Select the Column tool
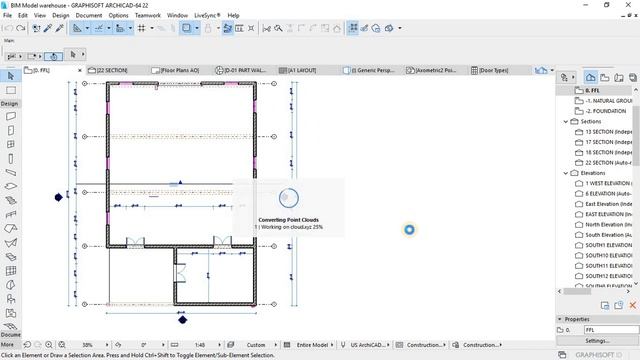Viewport: 640px width, 360px height. (x=11, y=158)
